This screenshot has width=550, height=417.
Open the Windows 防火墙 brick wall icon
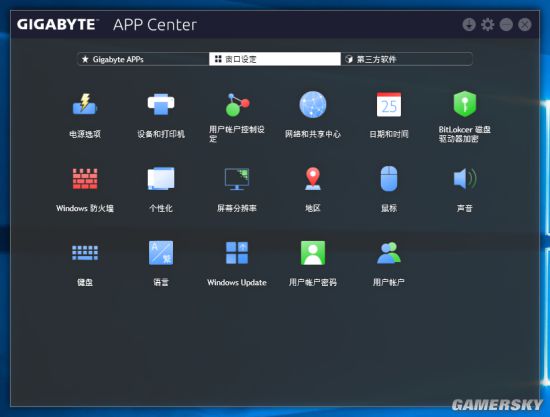click(x=85, y=179)
